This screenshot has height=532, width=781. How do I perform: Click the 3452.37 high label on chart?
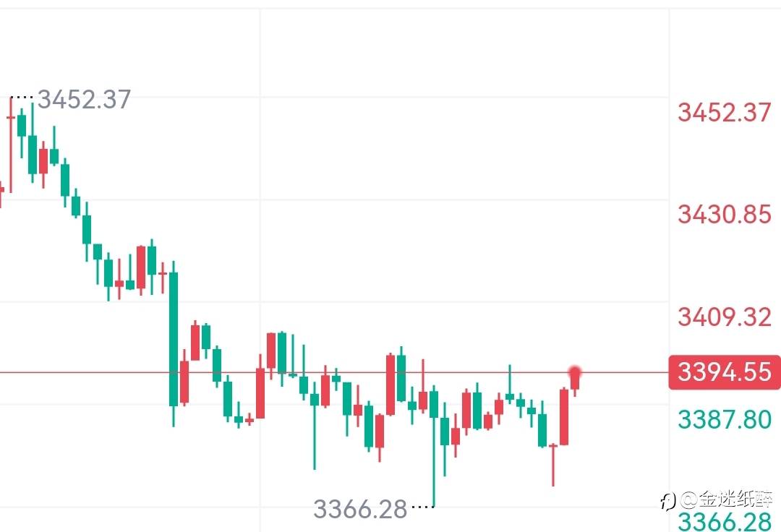tap(84, 99)
